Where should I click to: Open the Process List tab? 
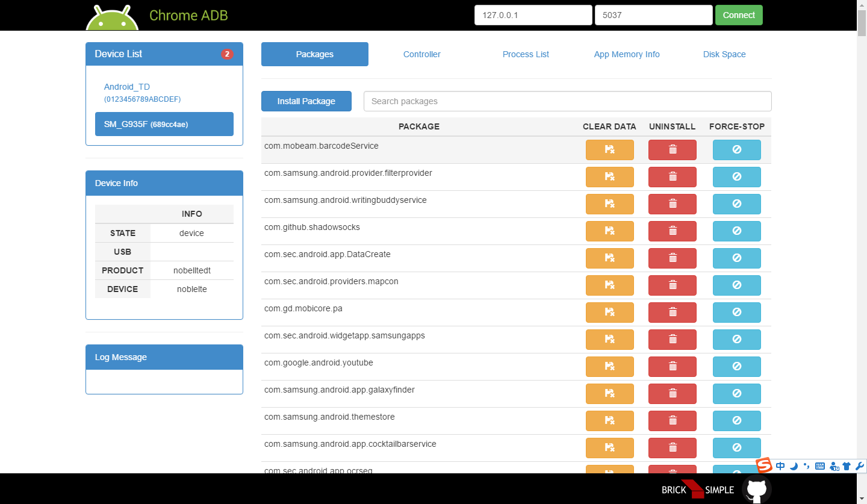[x=525, y=54]
